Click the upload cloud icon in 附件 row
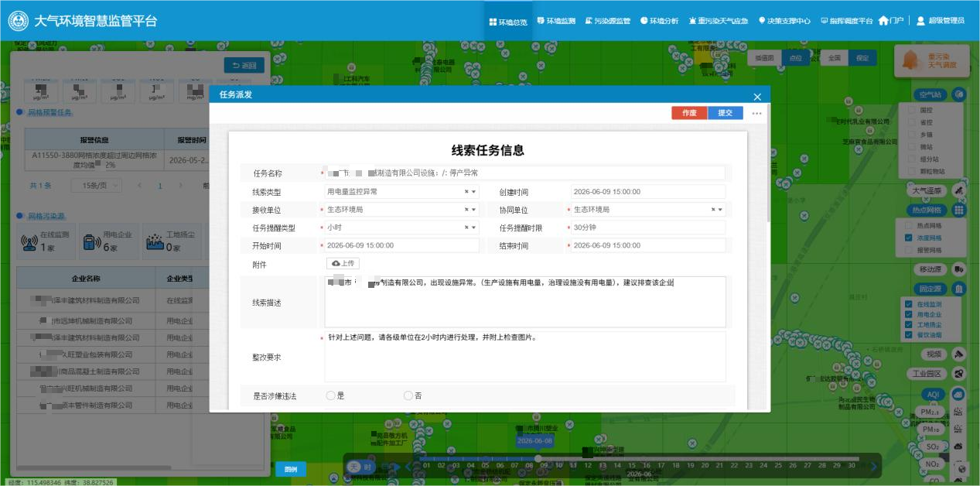The image size is (980, 486). [x=336, y=264]
